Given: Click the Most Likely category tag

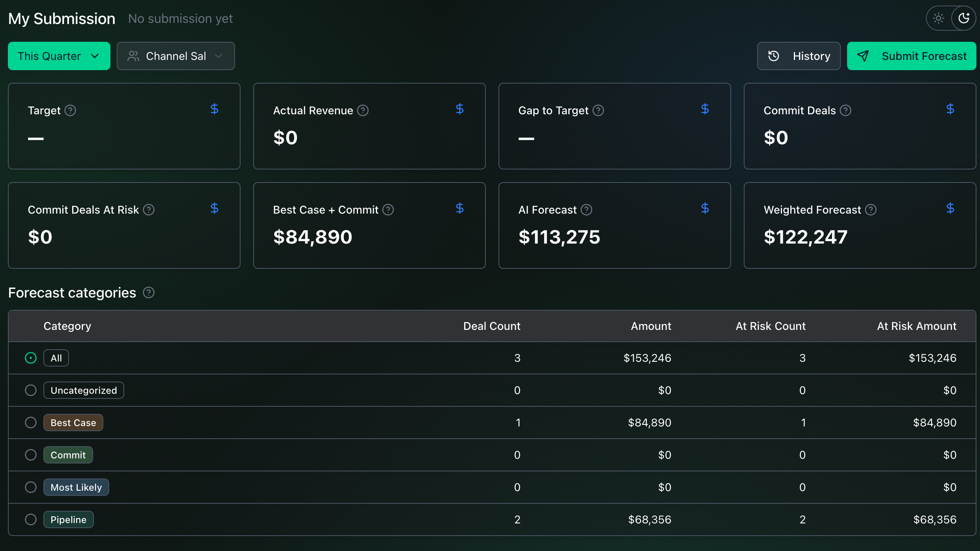Looking at the screenshot, I should (76, 487).
